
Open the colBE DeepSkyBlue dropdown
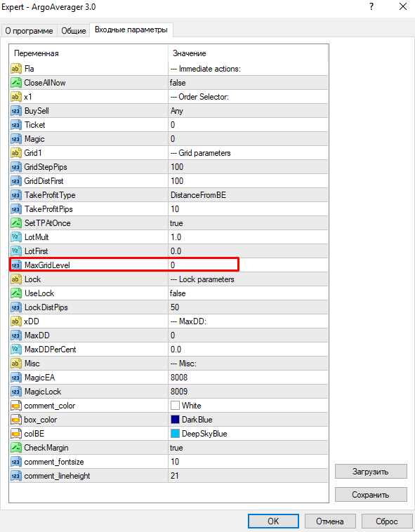click(248, 434)
